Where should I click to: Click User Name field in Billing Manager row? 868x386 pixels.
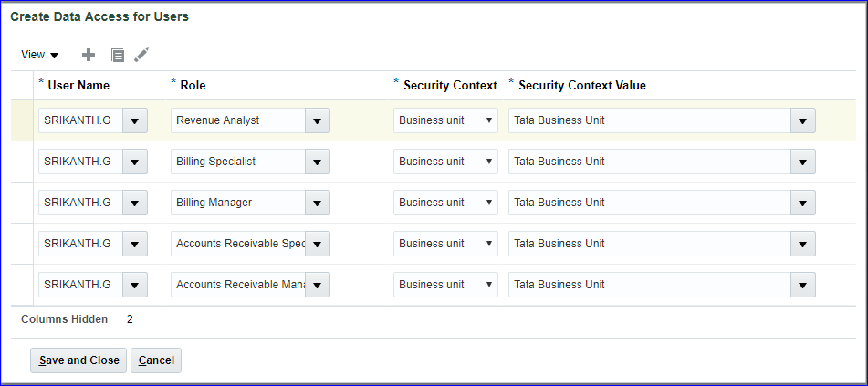click(x=78, y=203)
